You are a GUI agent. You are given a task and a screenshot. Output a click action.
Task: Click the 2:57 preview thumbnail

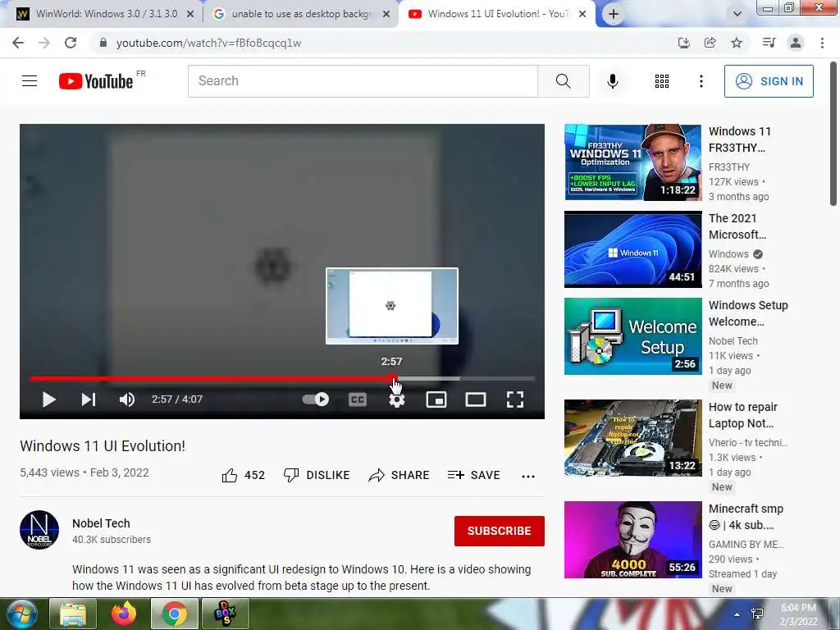tap(392, 306)
